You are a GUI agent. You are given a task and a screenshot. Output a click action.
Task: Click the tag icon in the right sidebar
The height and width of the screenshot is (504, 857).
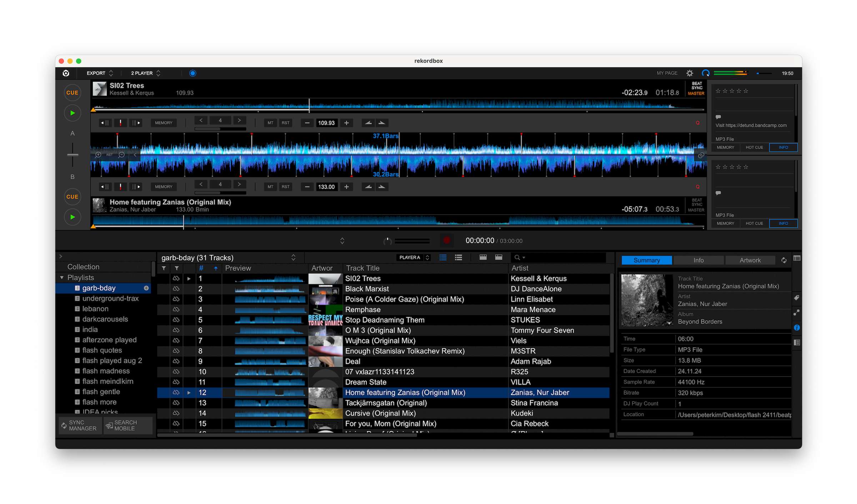click(x=796, y=298)
